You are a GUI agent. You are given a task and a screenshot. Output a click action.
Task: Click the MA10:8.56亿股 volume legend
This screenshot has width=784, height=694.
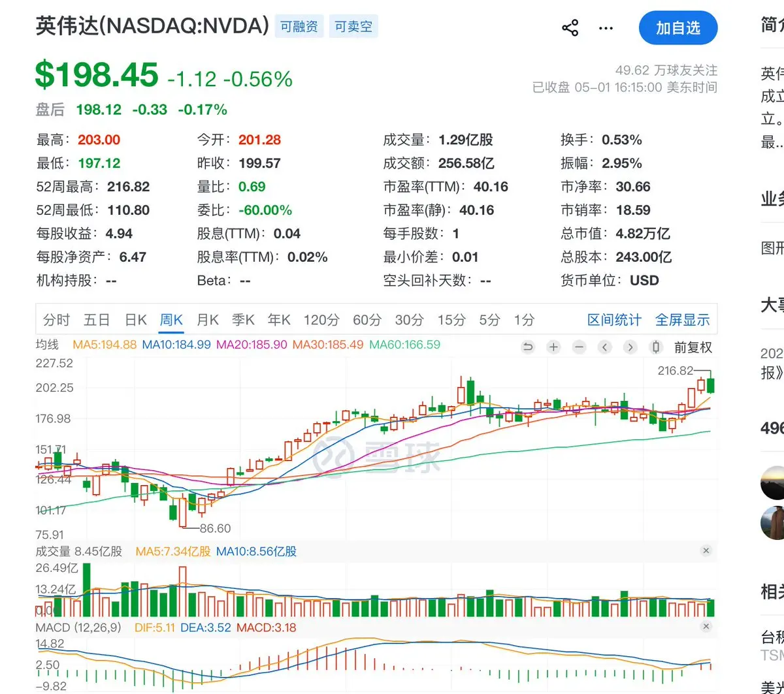[x=256, y=552]
